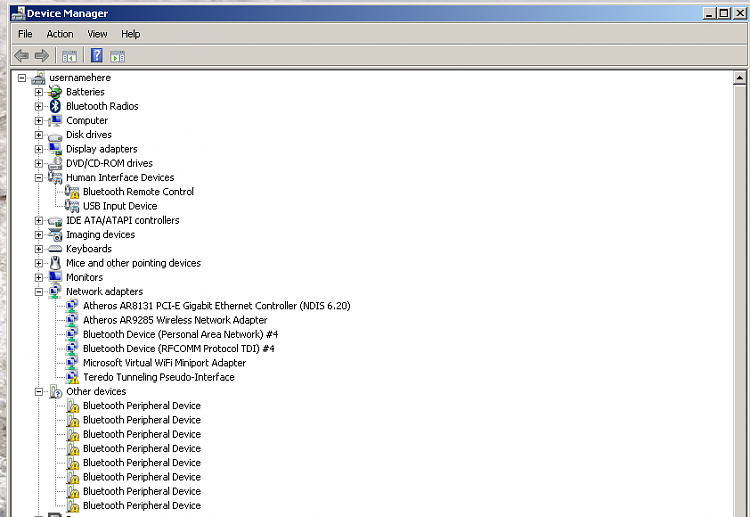Click the Back arrow toolbar button
The height and width of the screenshot is (517, 750).
tap(21, 56)
